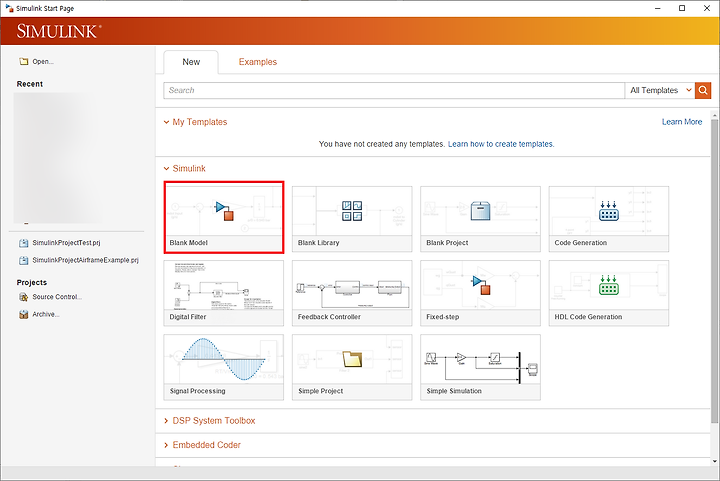
Task: Open the Simple Simulation template
Action: click(480, 367)
